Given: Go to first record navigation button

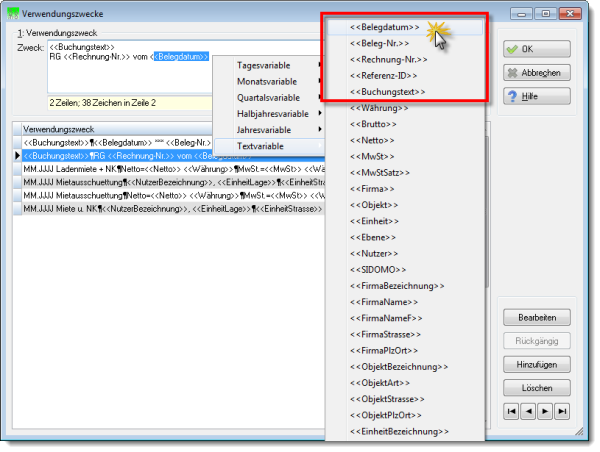Looking at the screenshot, I should tap(511, 411).
